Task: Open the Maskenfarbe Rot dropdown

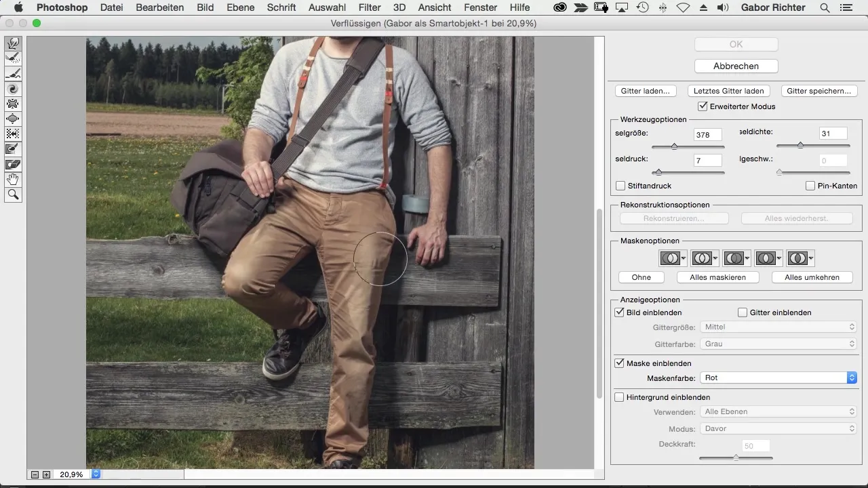Action: coord(778,378)
